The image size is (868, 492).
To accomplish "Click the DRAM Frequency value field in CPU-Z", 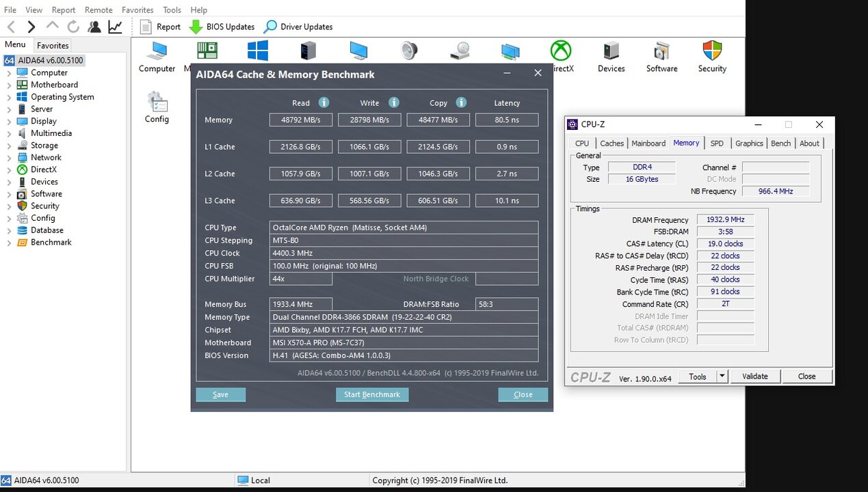I will [x=726, y=220].
